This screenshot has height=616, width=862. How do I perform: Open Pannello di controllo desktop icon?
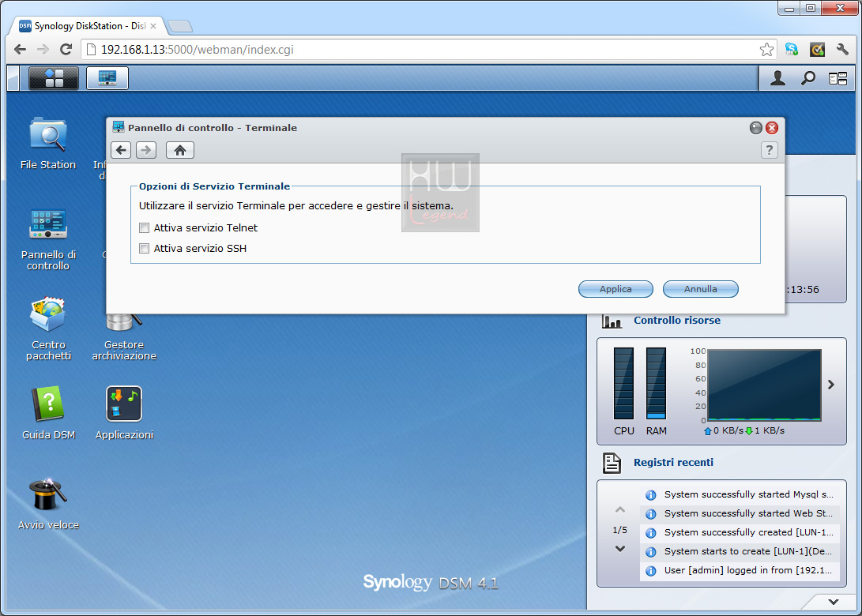pos(48,239)
